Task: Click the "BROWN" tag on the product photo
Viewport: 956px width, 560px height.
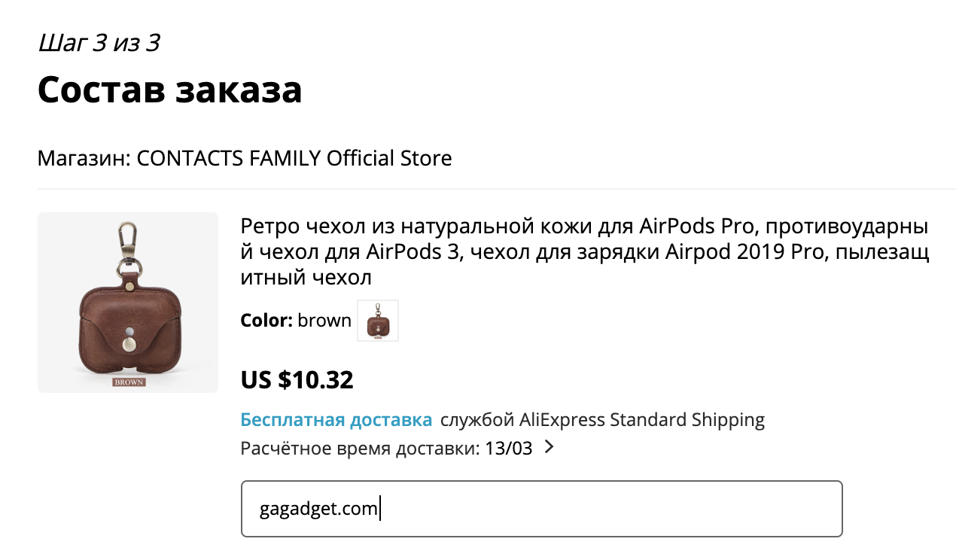Action: pyautogui.click(x=128, y=382)
